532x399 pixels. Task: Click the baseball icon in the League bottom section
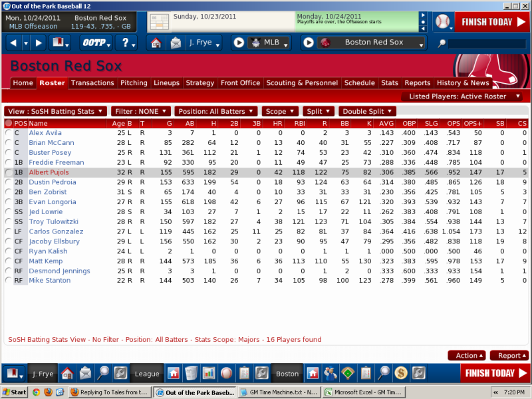tap(226, 374)
